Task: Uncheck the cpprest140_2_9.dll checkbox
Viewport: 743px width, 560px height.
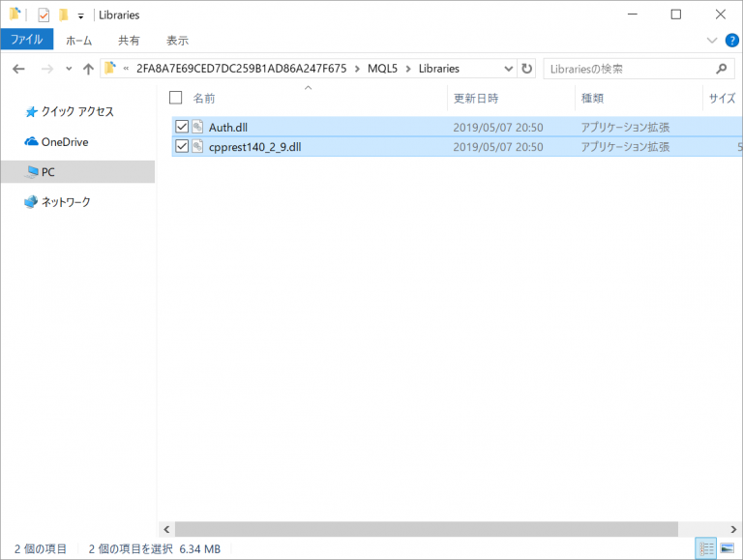Action: pyautogui.click(x=181, y=146)
